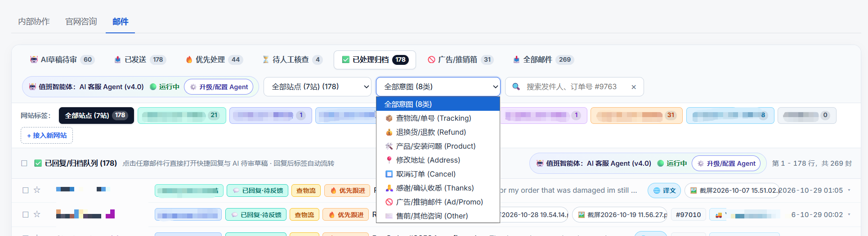
Task: Choose 取消订单 (Cancel) intent option
Action: click(438, 174)
